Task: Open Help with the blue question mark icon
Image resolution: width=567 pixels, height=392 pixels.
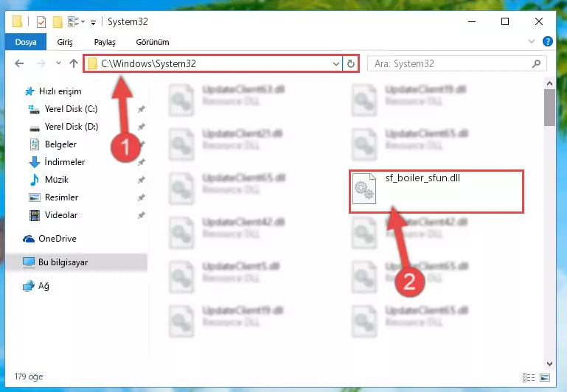Action: point(548,41)
